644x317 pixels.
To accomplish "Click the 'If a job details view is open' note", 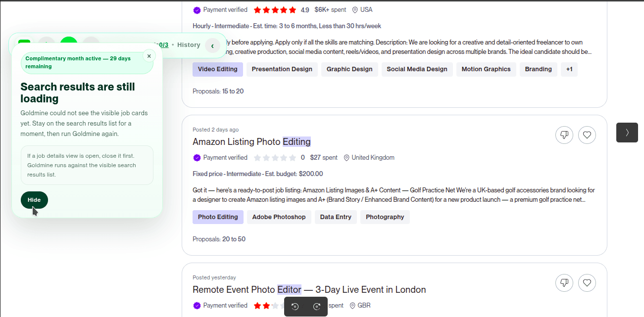I will 87,165.
